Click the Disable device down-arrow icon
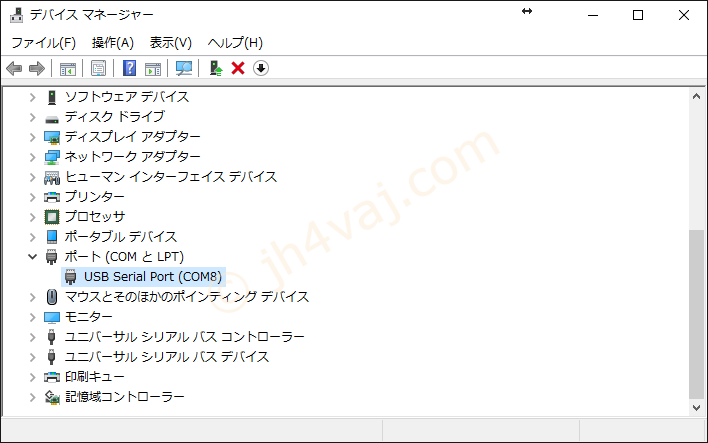708x443 pixels. pyautogui.click(x=261, y=68)
